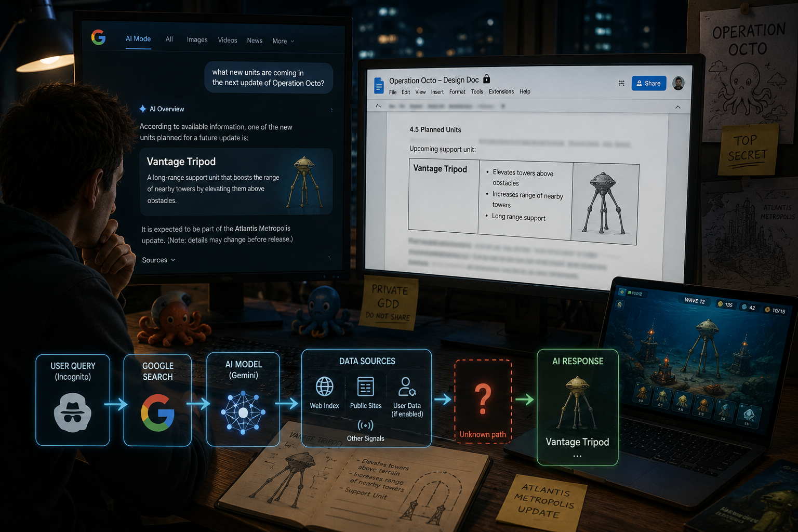Click the sliders icon left of Share
This screenshot has height=532, width=798.
[x=621, y=83]
